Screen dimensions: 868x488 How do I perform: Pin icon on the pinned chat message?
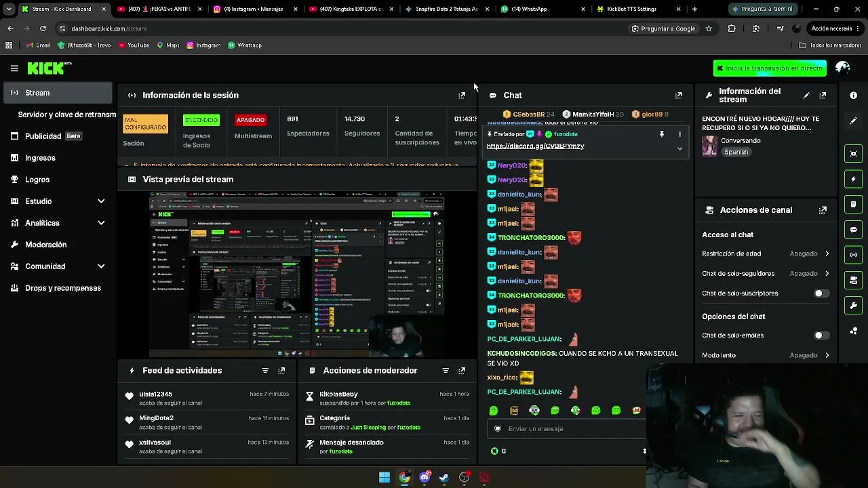click(x=661, y=134)
